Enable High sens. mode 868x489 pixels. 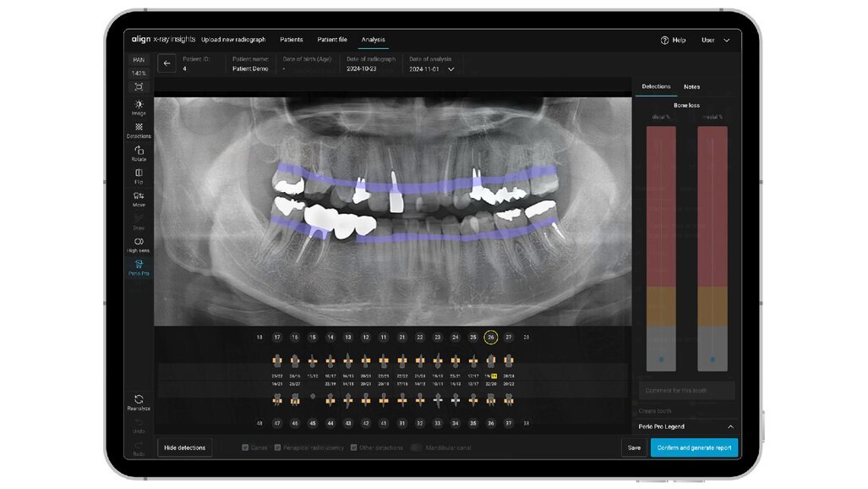[138, 244]
